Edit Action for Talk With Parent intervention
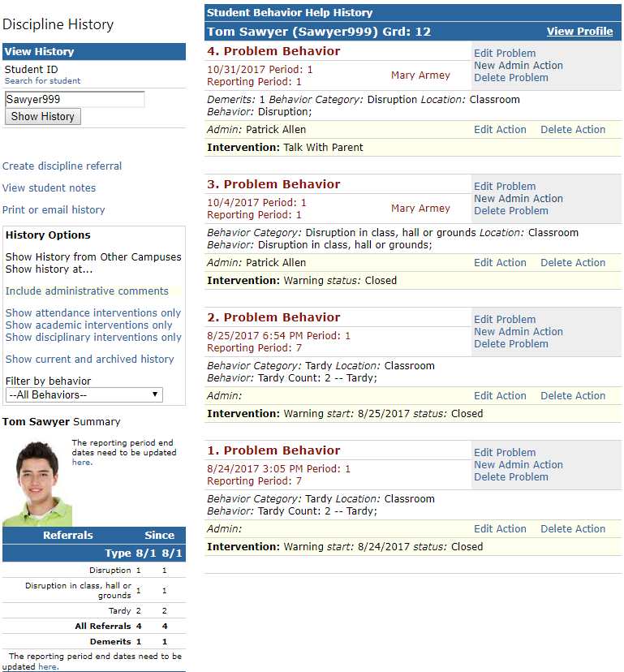The height and width of the screenshot is (672, 624). coord(500,129)
